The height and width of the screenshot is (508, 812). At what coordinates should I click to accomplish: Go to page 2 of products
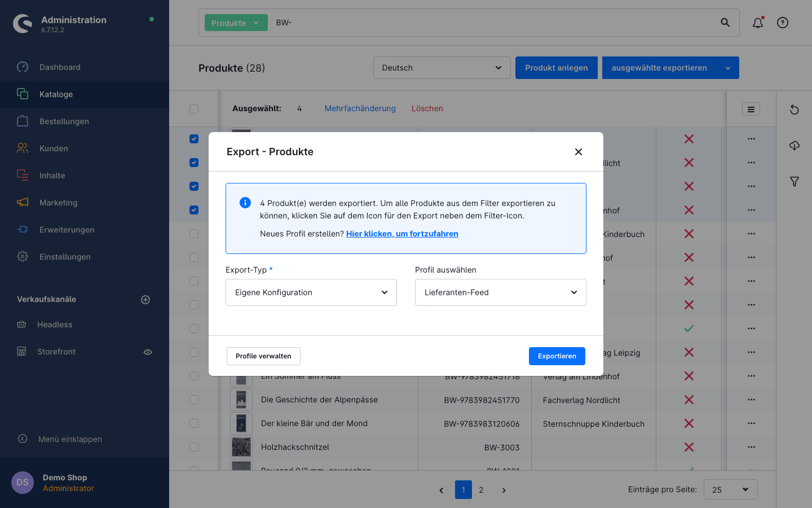click(481, 489)
